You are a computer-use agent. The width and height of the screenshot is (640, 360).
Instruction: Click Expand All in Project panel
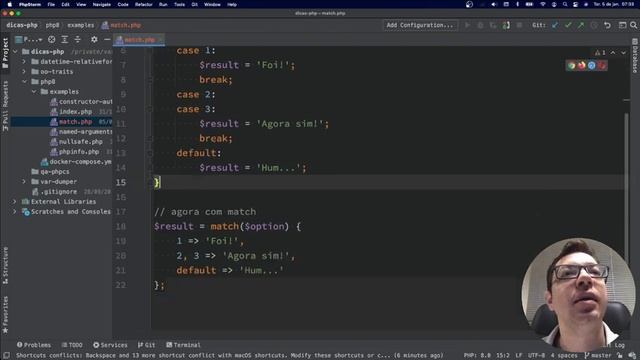64,40
